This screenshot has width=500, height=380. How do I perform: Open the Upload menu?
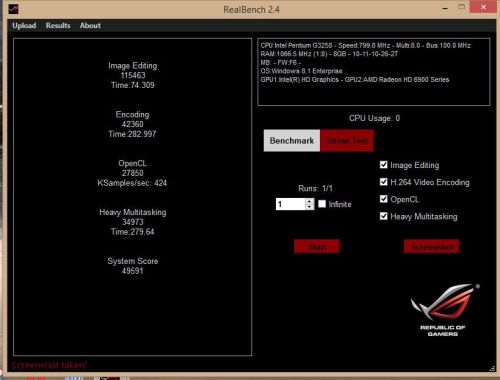point(24,26)
